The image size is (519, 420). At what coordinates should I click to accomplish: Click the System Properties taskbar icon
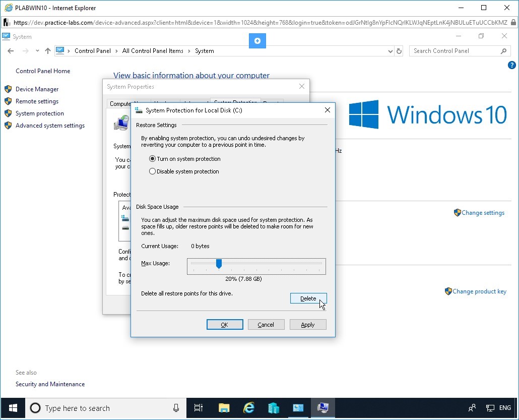point(322,408)
